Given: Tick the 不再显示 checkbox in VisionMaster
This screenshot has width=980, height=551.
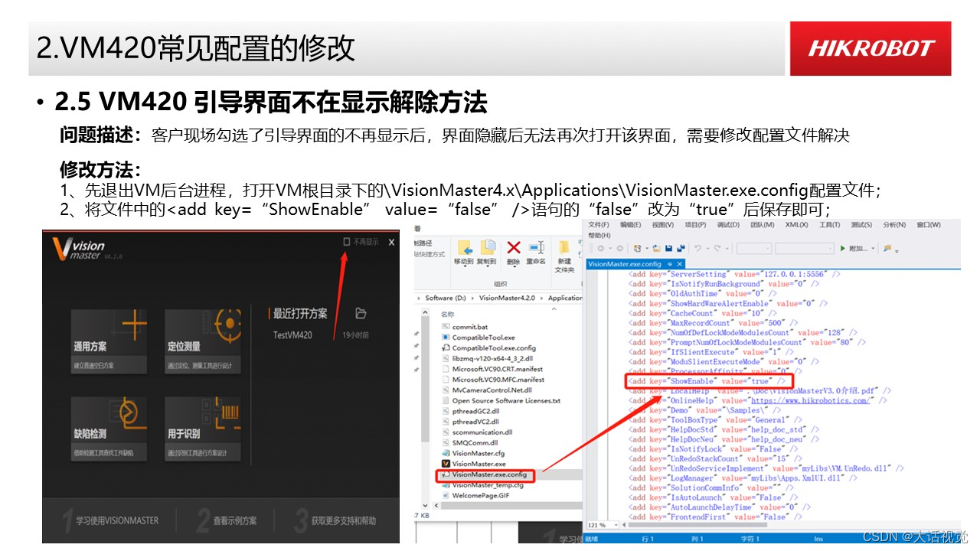Looking at the screenshot, I should pos(346,242).
